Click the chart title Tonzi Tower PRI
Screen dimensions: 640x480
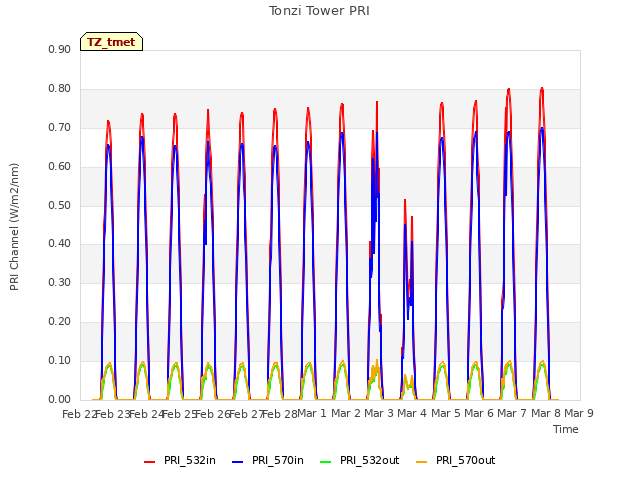pos(319,11)
